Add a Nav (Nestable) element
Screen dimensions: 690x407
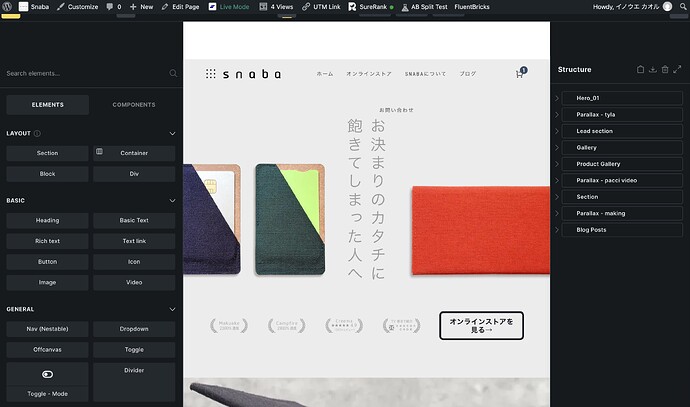tap(48, 329)
